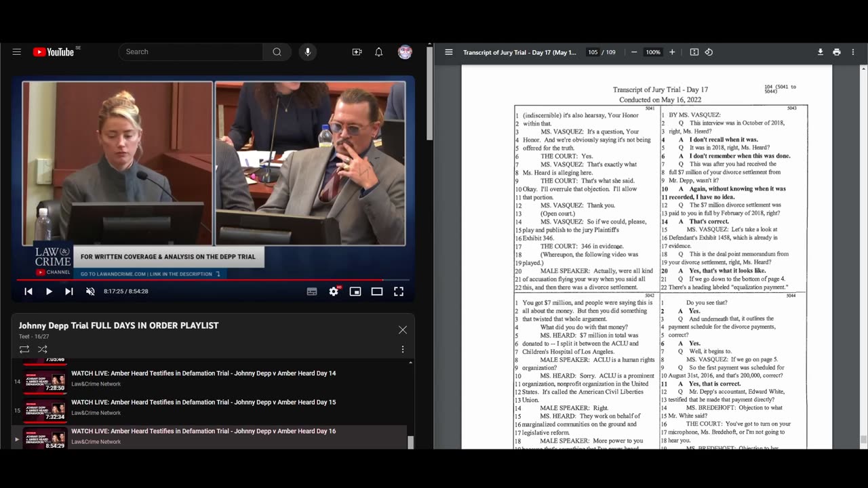
Task: Select the Day 16 playlist video title
Action: pos(203,431)
